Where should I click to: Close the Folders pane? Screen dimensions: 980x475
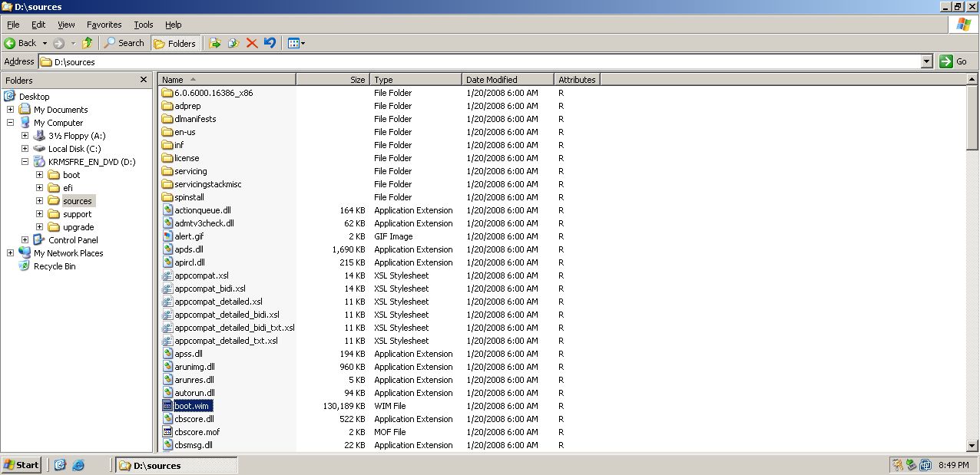143,79
